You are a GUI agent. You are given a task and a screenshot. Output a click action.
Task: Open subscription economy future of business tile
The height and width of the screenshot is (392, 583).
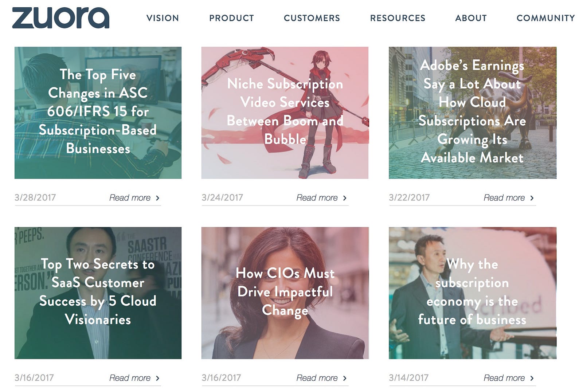pyautogui.click(x=473, y=293)
